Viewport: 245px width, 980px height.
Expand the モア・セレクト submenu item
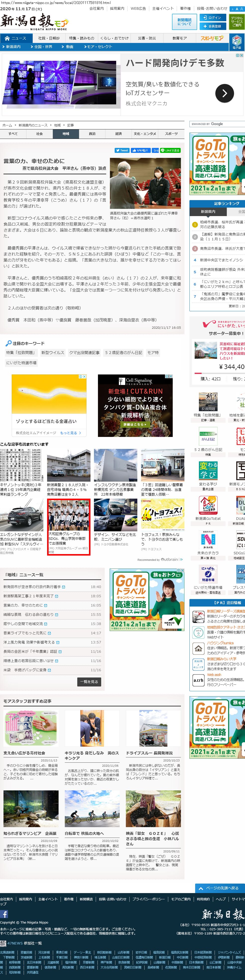98,47
